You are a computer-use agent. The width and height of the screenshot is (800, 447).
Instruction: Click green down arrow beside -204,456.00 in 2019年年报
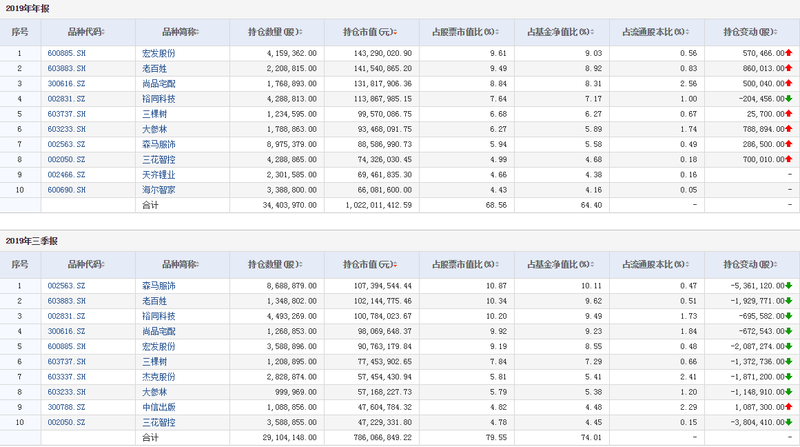click(x=789, y=99)
